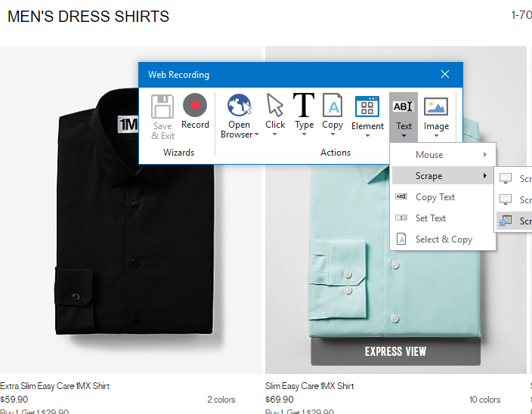Open Extra Slim Easy Care 1MX Shirt link
The width and height of the screenshot is (532, 414).
pyautogui.click(x=54, y=386)
